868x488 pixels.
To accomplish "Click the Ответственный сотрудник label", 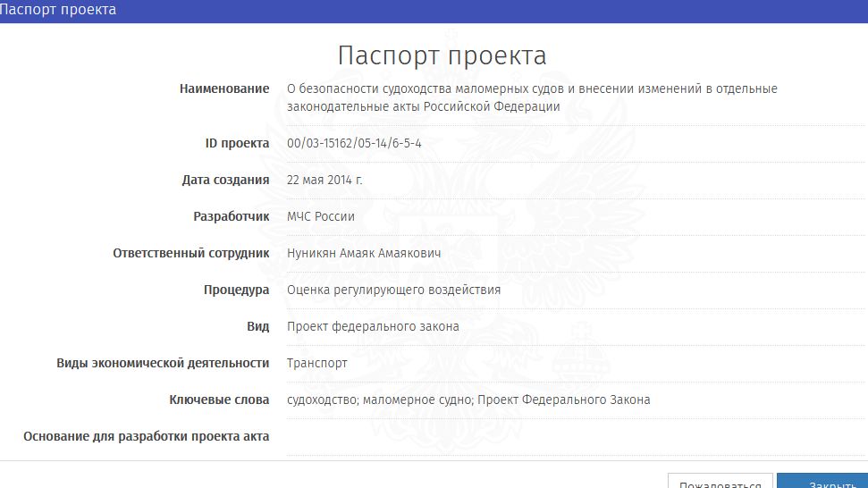I will pos(191,253).
